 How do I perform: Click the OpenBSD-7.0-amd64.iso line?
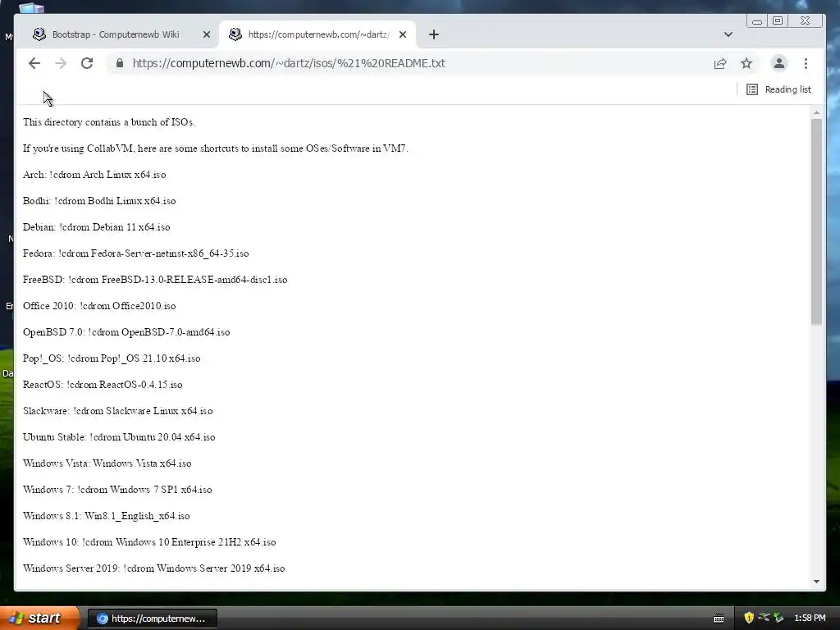126,332
